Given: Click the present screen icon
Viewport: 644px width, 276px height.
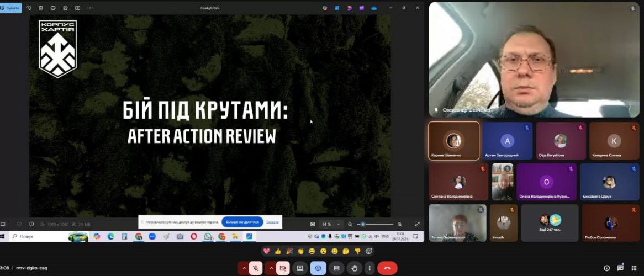Looking at the screenshot, I should tap(300, 268).
